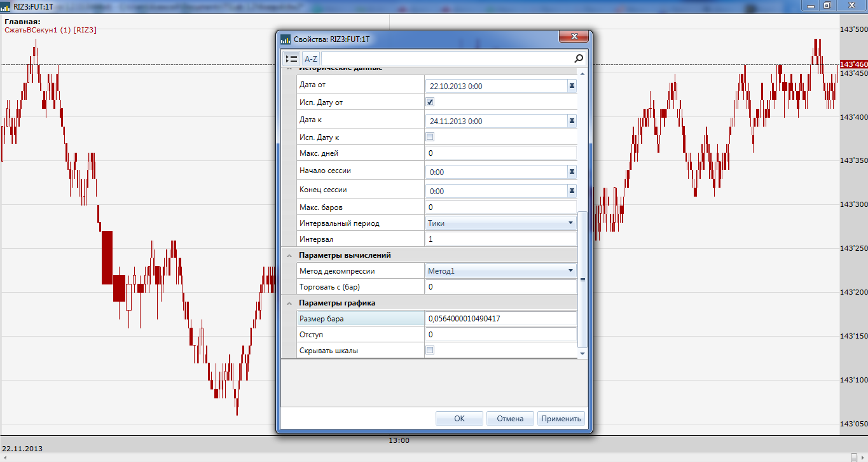
Task: Check the Скрывать шкалы checkbox
Action: [x=430, y=350]
